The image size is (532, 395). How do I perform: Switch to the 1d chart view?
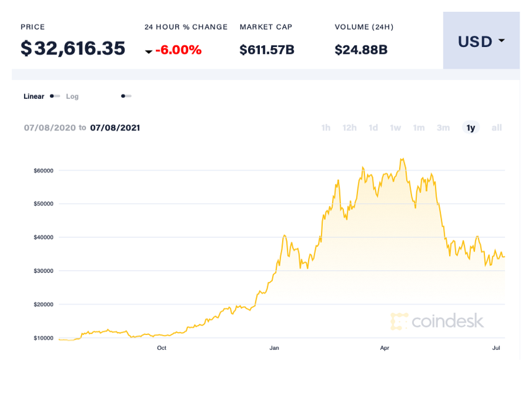[x=373, y=127]
